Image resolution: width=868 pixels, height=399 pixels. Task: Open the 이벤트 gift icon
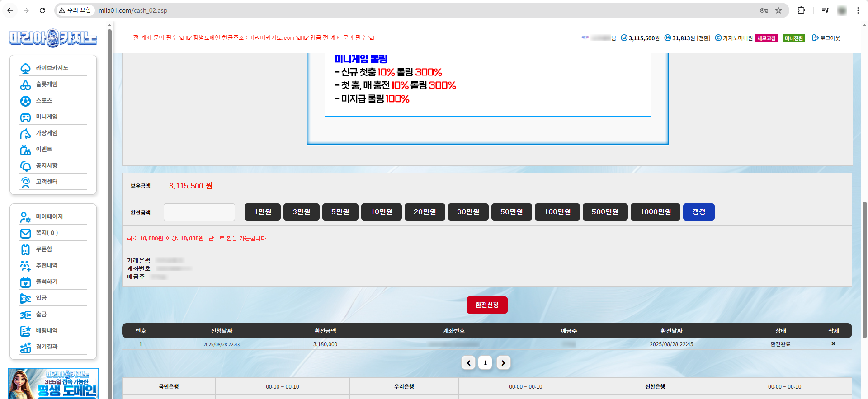26,150
